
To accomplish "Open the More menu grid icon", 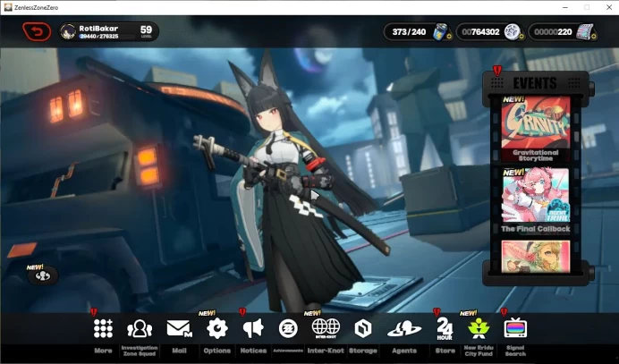I will [x=103, y=328].
